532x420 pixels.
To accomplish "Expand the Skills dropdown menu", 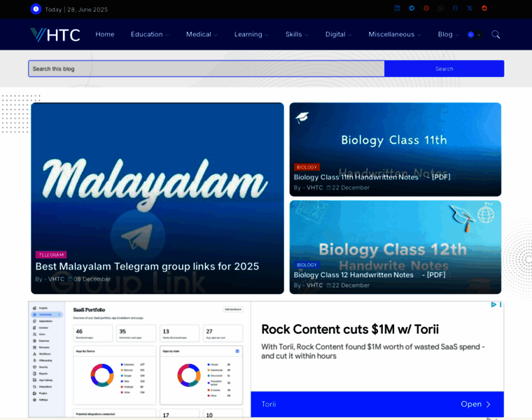I will click(x=297, y=34).
